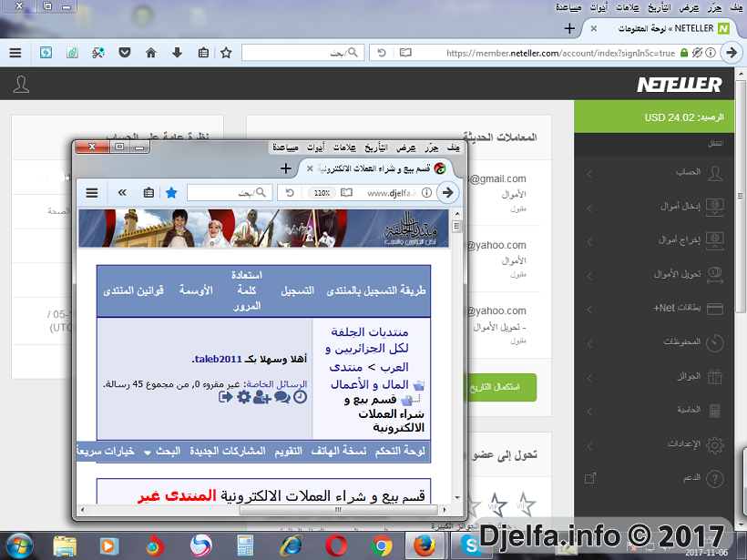Click the NETELLER page vertical scrollbar
The width and height of the screenshot is (747, 560).
[x=741, y=195]
